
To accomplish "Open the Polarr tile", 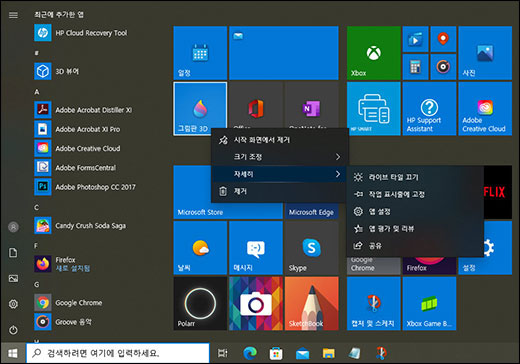I will [x=200, y=303].
